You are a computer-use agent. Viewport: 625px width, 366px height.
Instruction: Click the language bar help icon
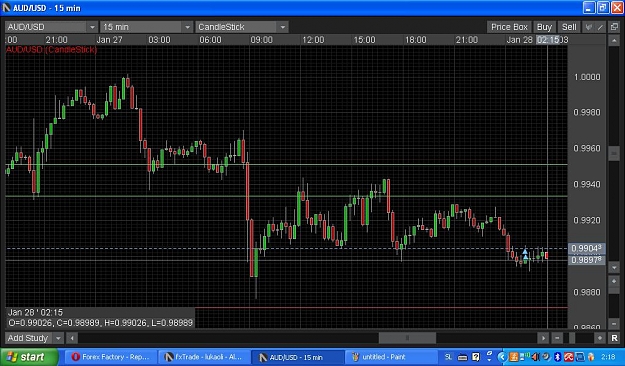click(x=476, y=357)
